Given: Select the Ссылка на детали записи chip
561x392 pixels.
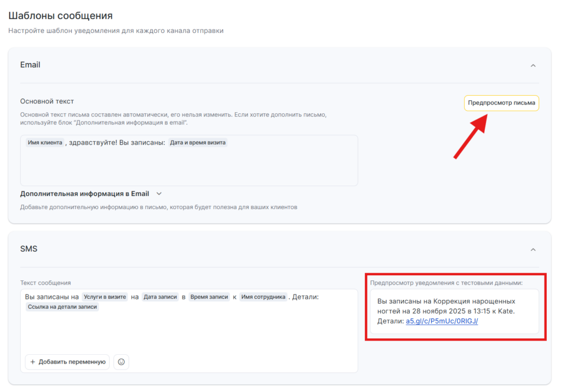Looking at the screenshot, I should 62,307.
